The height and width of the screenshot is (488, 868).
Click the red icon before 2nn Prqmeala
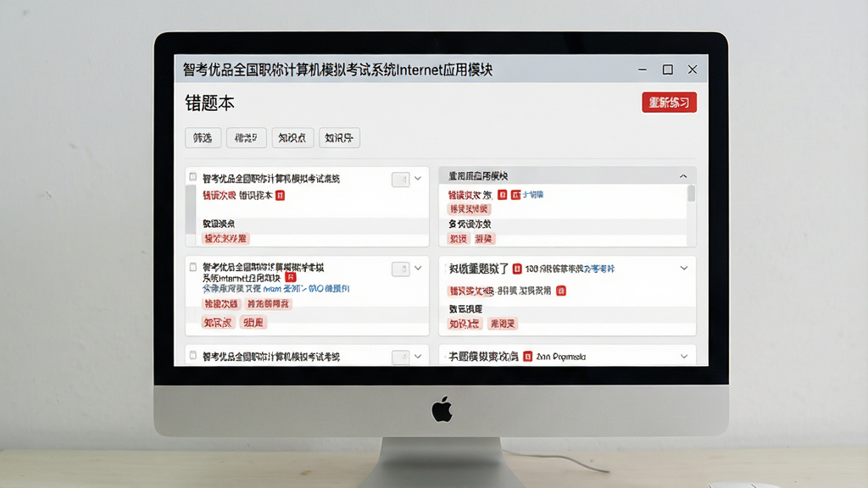[527, 357]
